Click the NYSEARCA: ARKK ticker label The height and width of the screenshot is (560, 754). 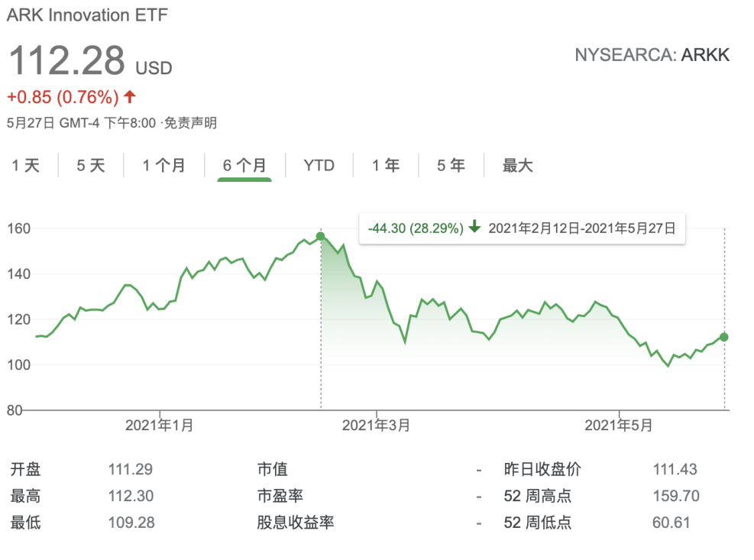[652, 55]
